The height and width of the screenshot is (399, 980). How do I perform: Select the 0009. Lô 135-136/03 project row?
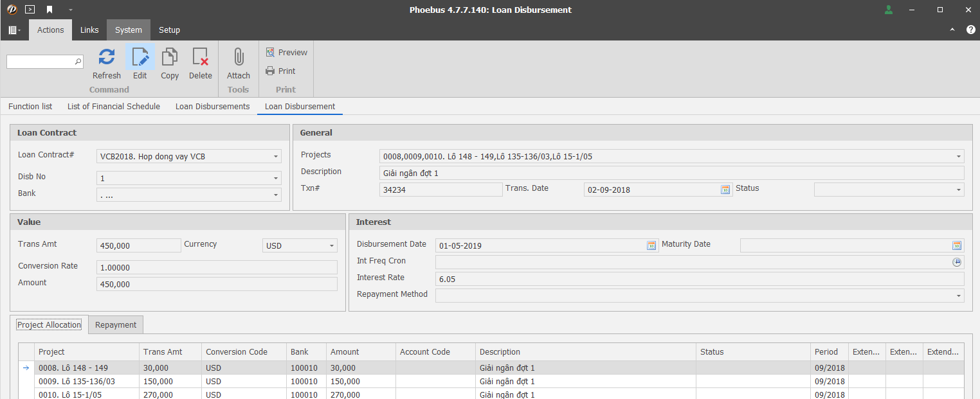click(x=77, y=382)
